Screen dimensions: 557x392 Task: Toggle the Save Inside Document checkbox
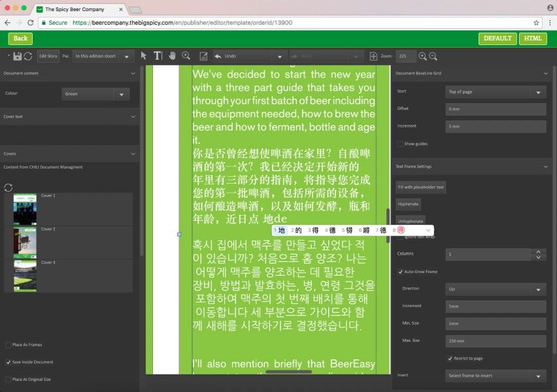point(8,362)
